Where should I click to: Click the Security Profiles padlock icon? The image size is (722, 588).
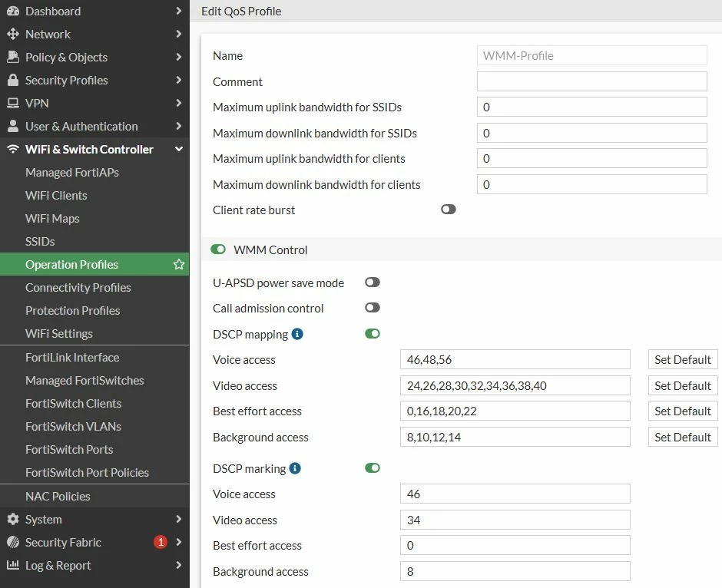pos(13,80)
